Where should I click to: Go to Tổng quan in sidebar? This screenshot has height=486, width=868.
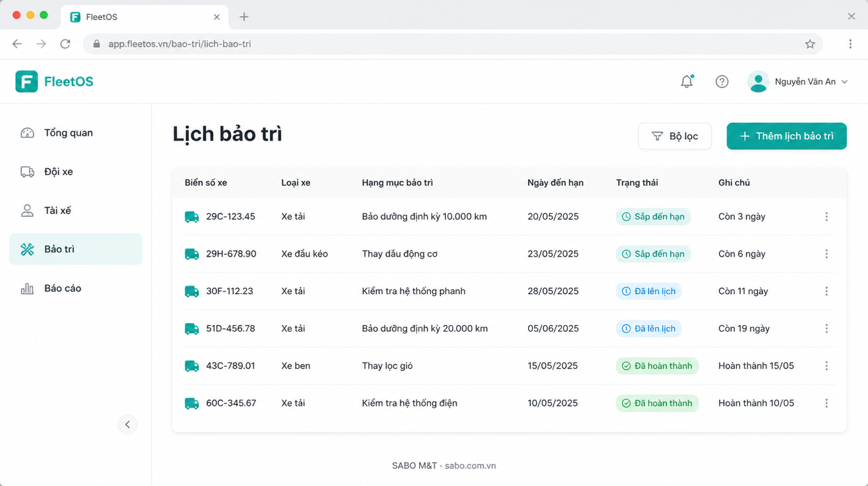(76, 132)
